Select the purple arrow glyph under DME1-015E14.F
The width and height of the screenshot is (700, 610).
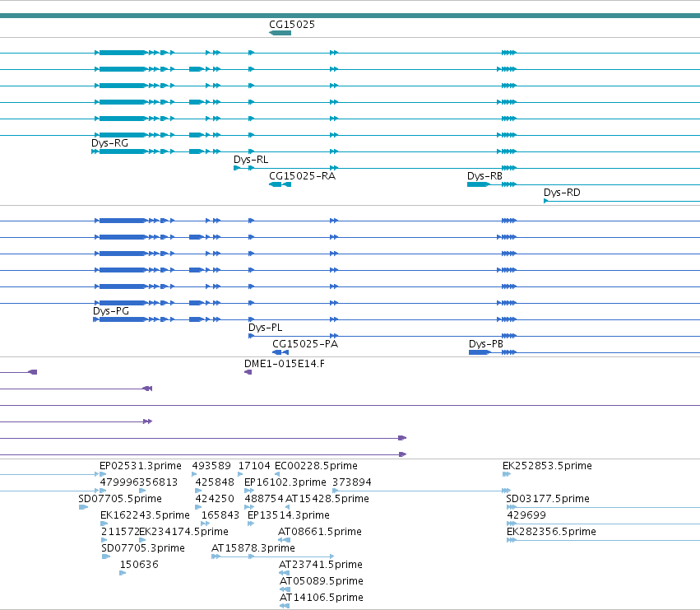(x=248, y=372)
